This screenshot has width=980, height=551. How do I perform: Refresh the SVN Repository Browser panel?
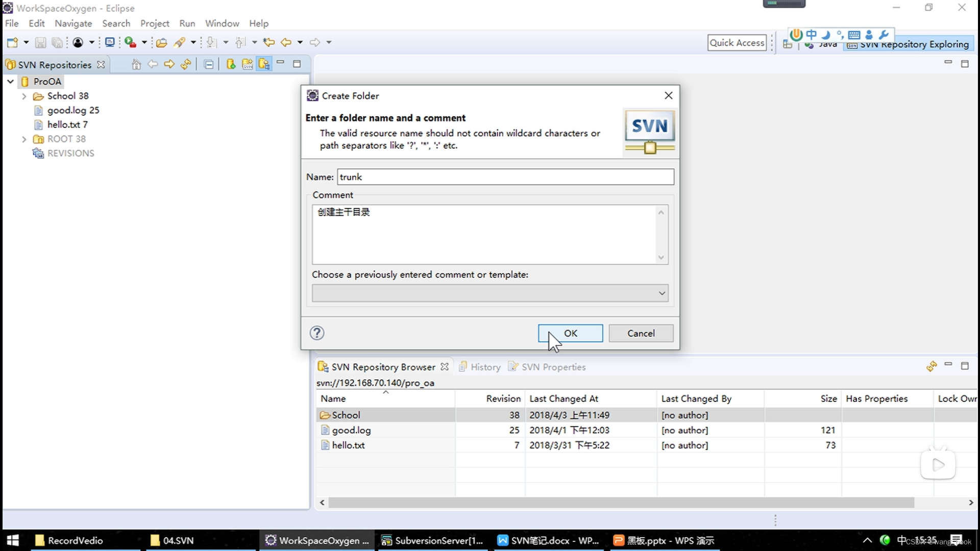pos(932,366)
